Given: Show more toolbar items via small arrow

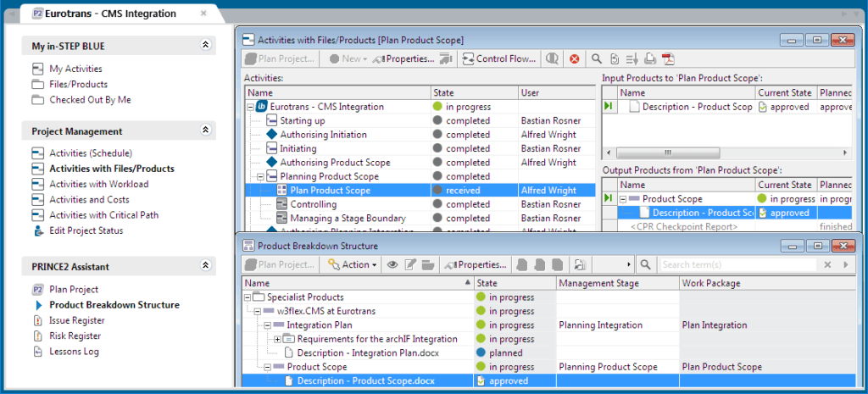Looking at the screenshot, I should (629, 264).
